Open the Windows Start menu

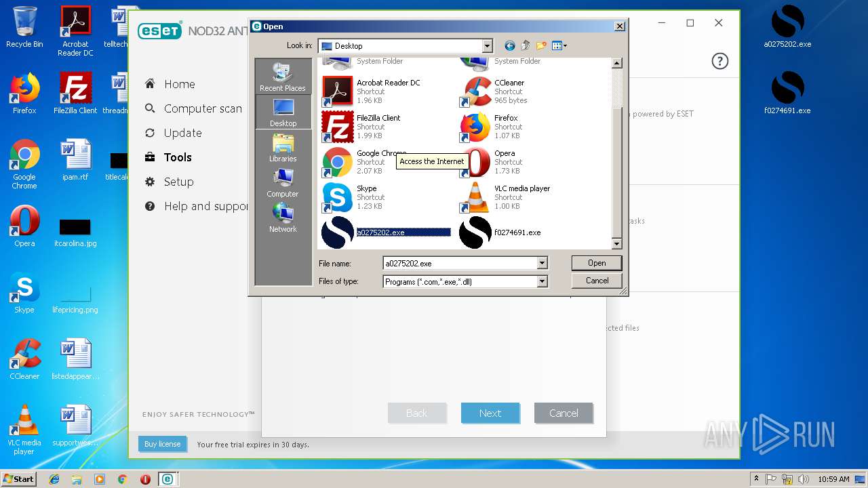[x=19, y=479]
